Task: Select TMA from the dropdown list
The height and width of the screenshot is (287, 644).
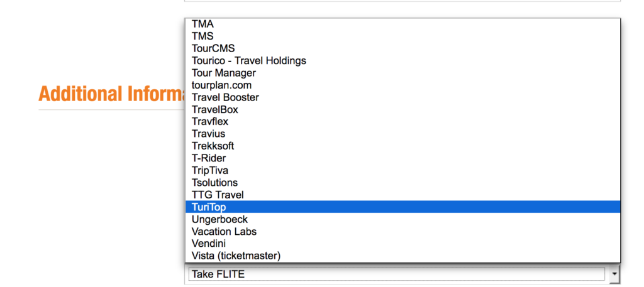Action: [x=203, y=24]
